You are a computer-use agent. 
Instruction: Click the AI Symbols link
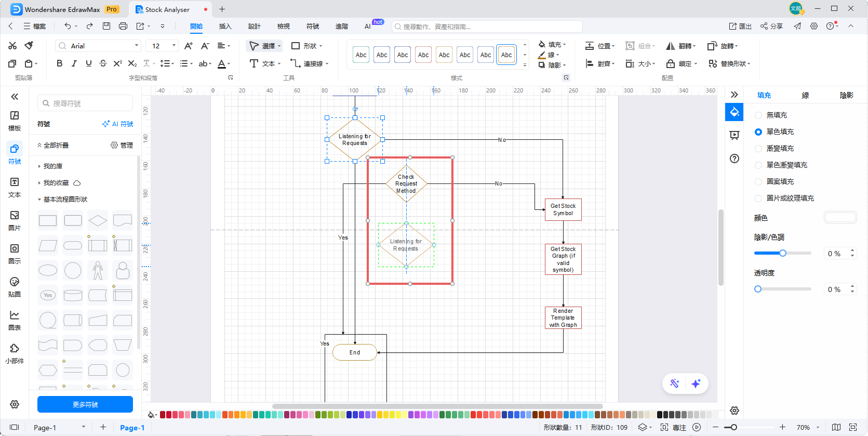(118, 124)
